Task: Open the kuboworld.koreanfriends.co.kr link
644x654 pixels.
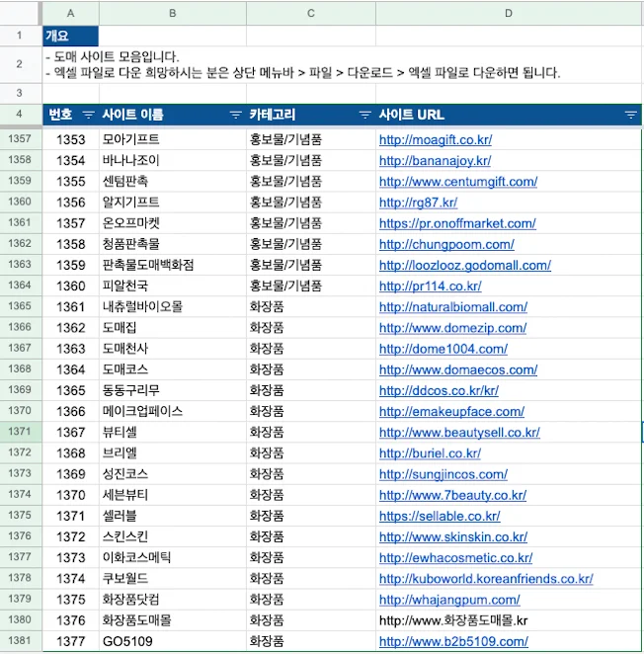Action: [x=486, y=579]
